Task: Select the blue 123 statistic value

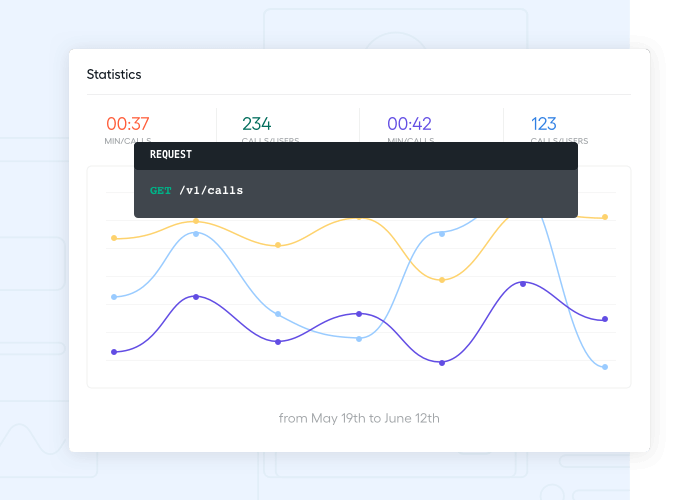Action: coord(544,124)
